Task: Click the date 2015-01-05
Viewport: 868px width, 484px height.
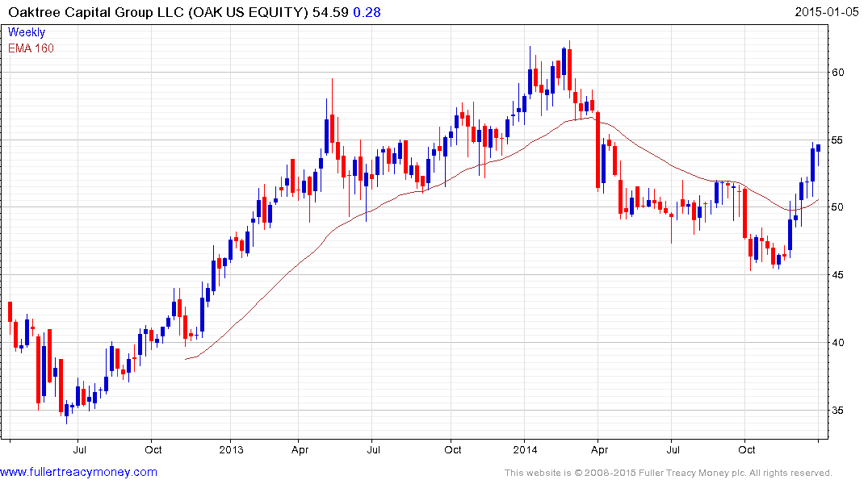Action: point(827,12)
